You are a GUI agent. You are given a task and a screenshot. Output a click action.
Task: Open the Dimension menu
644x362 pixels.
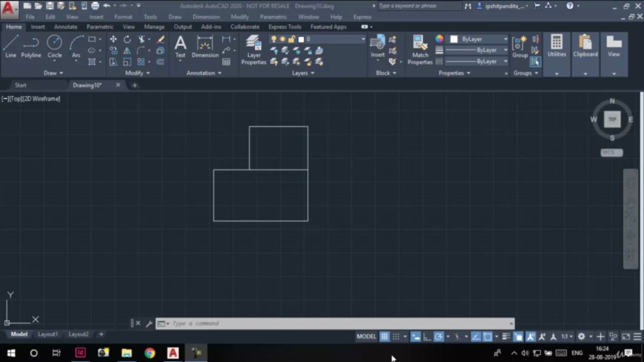click(206, 17)
